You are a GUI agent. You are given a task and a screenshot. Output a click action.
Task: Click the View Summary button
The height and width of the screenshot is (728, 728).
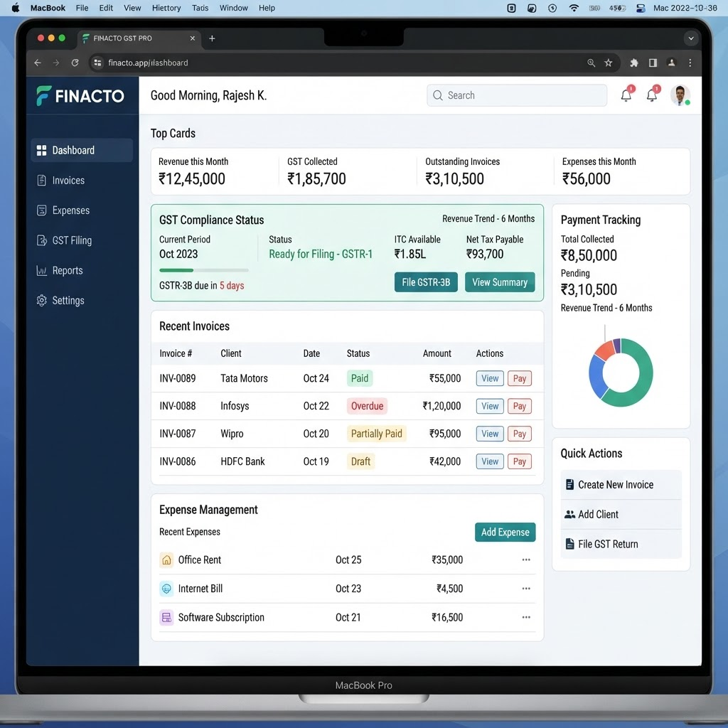coord(500,282)
